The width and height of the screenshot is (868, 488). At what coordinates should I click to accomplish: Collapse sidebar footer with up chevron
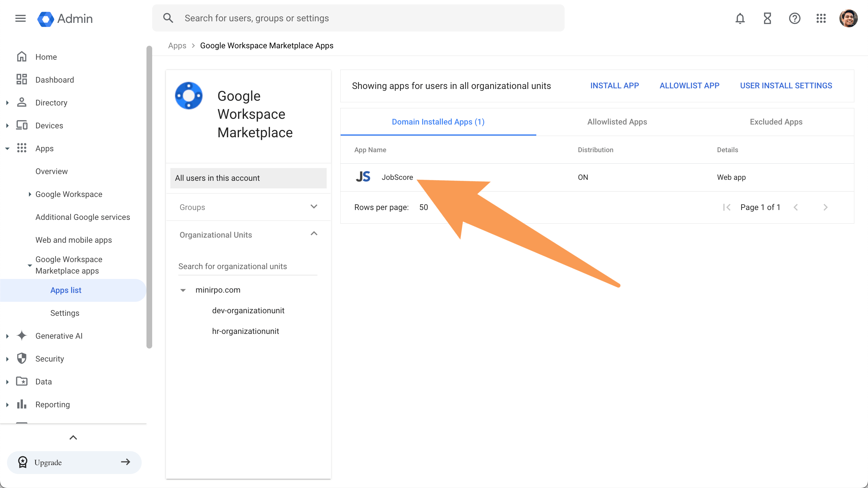point(73,437)
